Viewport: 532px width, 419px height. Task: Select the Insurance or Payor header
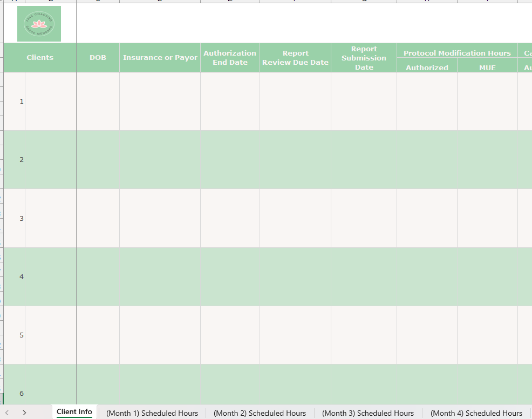(160, 58)
